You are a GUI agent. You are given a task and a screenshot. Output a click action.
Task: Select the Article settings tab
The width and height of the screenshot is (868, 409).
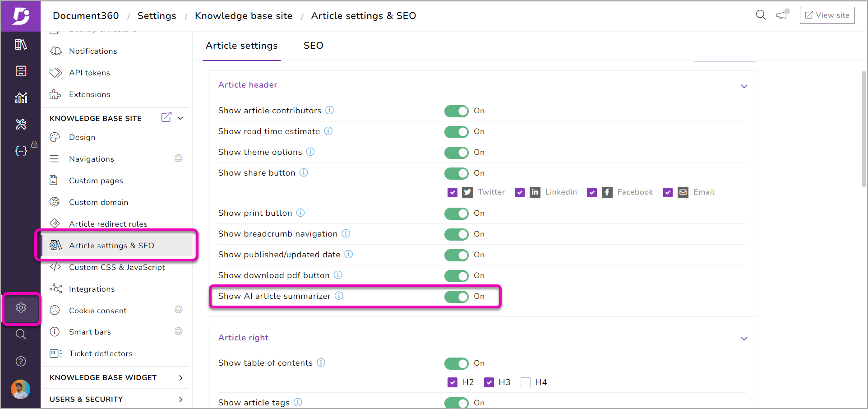coord(242,46)
